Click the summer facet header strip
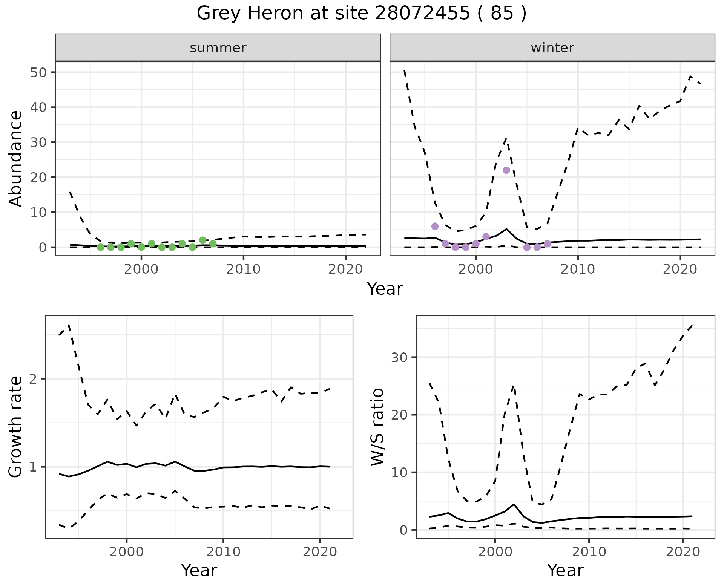This screenshot has height=588, width=724. click(x=218, y=48)
